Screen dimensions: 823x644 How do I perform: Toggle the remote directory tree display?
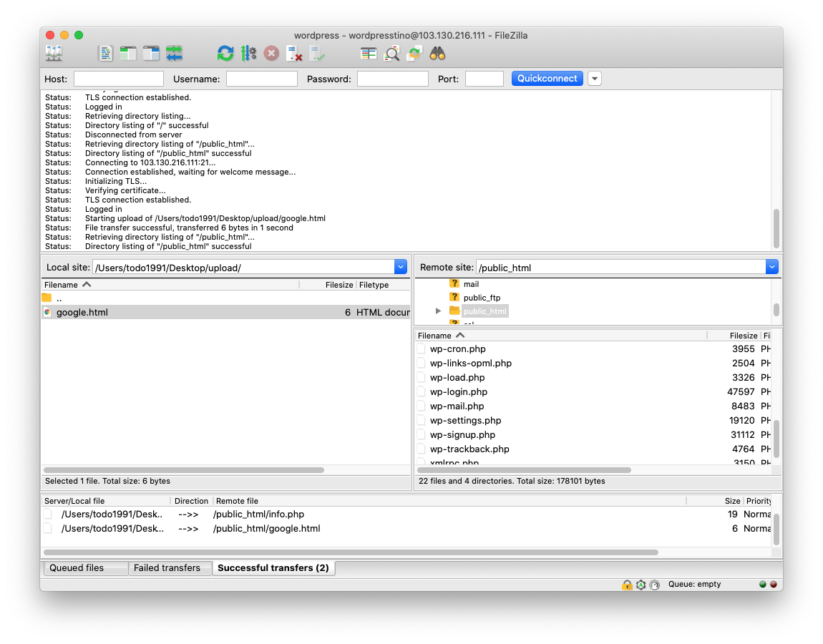tap(151, 54)
